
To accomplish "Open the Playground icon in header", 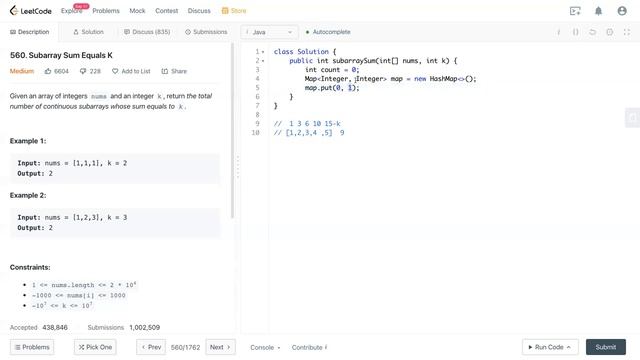I will click(575, 11).
